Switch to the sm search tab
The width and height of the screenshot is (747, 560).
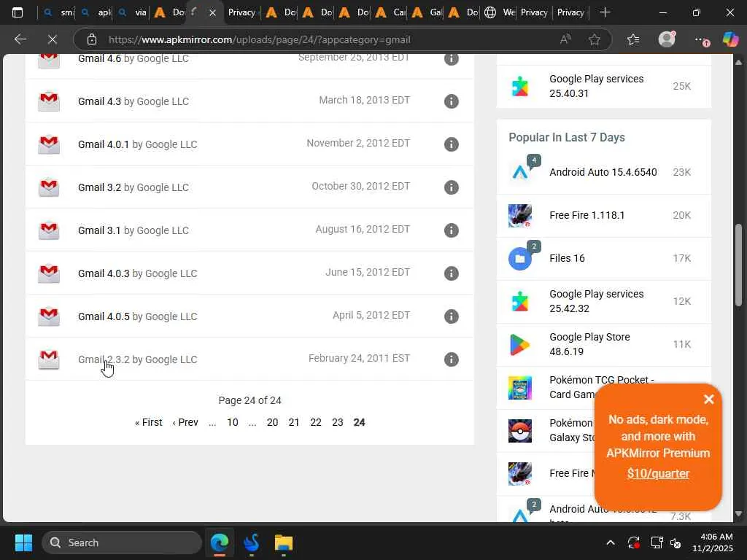pyautogui.click(x=58, y=12)
